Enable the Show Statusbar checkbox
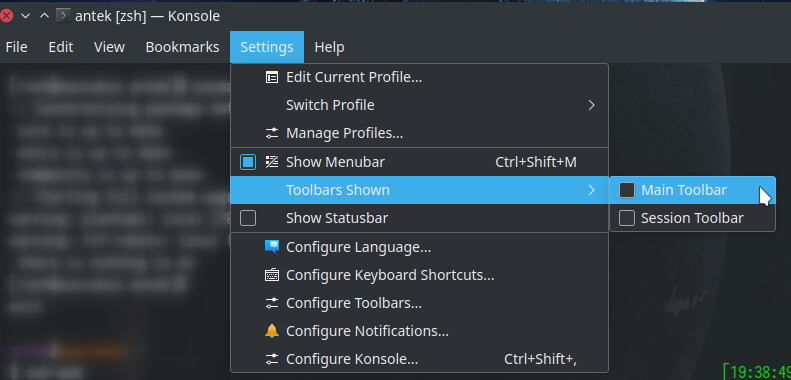This screenshot has width=791, height=380. click(x=248, y=218)
